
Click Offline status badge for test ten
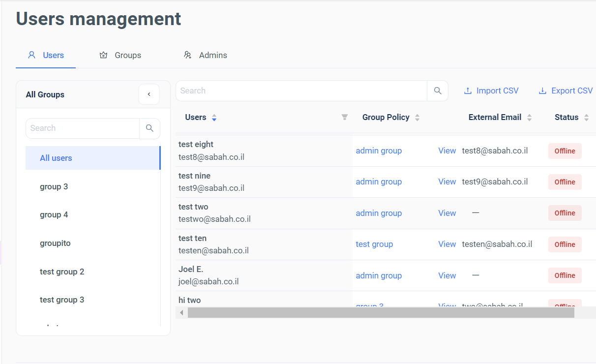tap(565, 244)
